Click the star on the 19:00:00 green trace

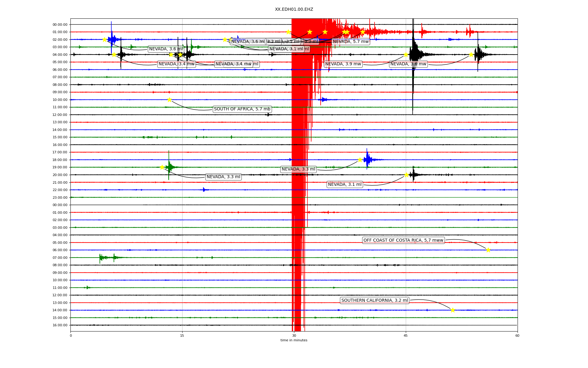click(x=162, y=167)
